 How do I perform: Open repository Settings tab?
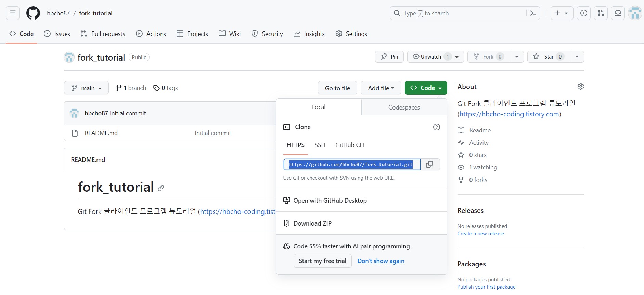coord(351,34)
